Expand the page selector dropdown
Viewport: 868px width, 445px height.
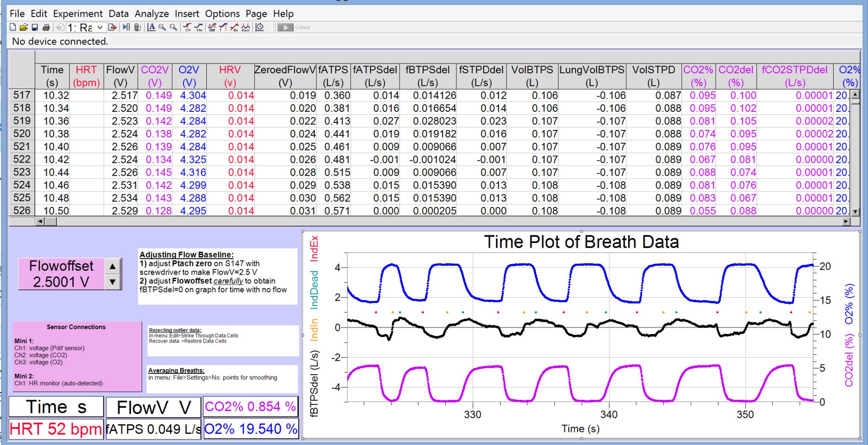pos(100,28)
